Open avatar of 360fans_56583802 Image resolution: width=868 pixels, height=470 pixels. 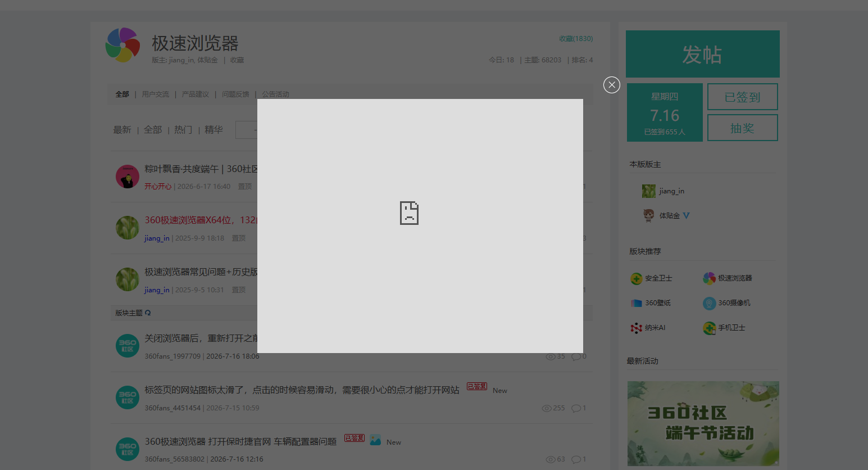[128, 449]
